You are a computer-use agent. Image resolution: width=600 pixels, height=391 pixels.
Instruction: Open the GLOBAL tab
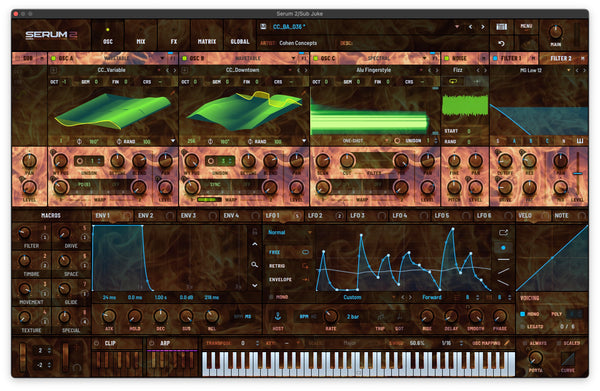pyautogui.click(x=240, y=36)
